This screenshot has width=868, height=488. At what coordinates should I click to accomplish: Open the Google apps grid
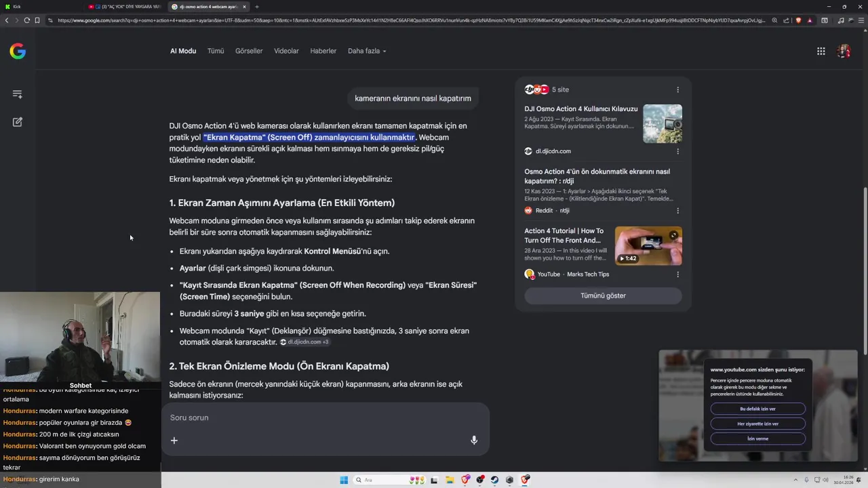[821, 51]
